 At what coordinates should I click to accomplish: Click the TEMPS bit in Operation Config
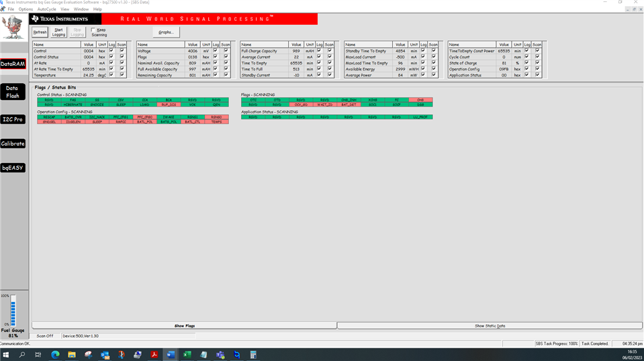point(216,122)
